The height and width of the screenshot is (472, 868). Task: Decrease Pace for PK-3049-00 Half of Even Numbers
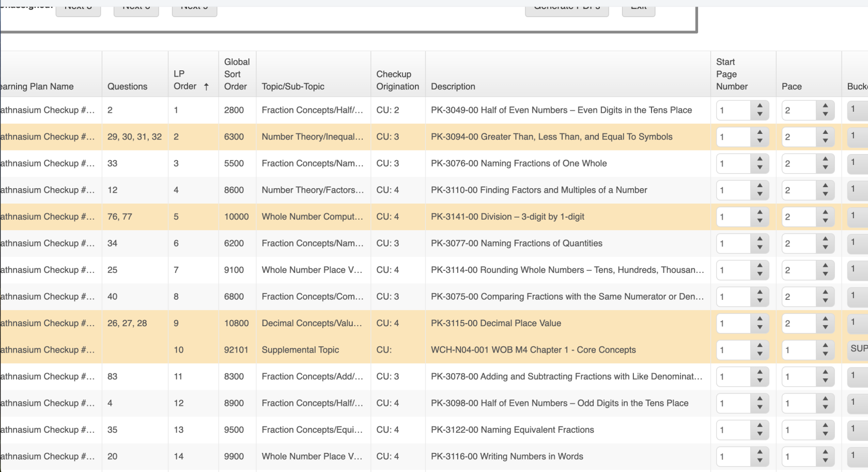pos(825,114)
